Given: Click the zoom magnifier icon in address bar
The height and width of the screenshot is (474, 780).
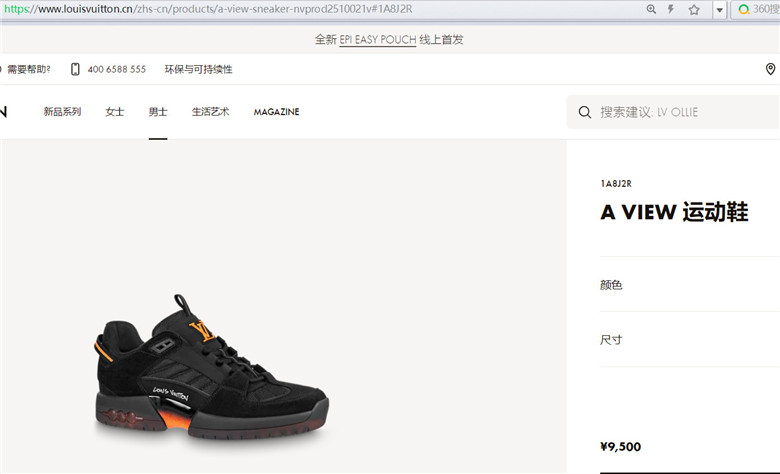Looking at the screenshot, I should 651,9.
